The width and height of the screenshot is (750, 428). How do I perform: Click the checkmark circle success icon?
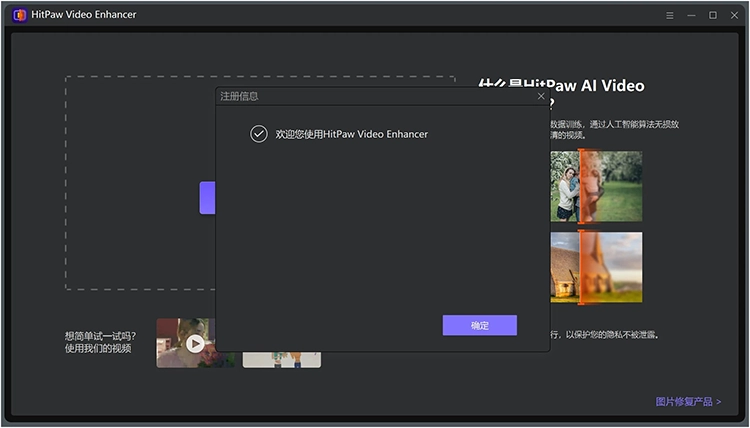tap(259, 134)
